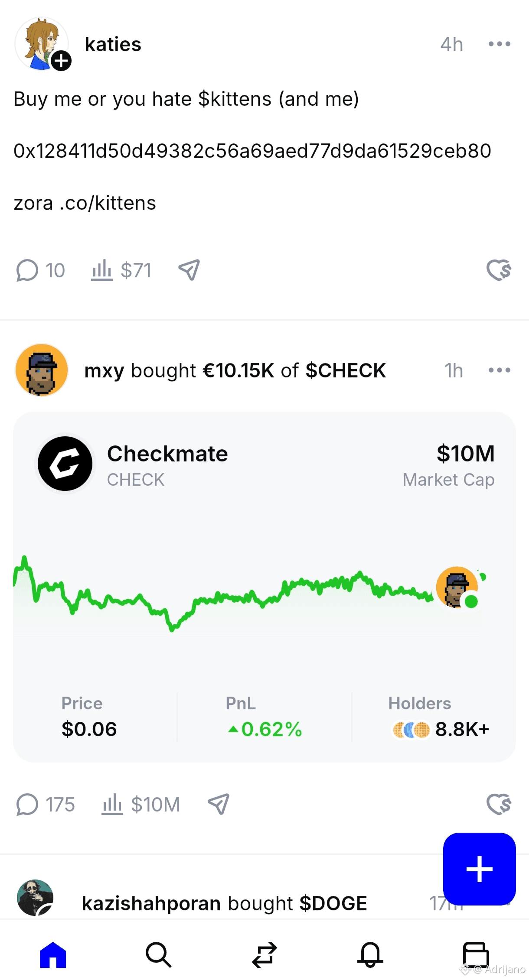
Task: Open the wallet icon in bottom bar
Action: pyautogui.click(x=476, y=954)
